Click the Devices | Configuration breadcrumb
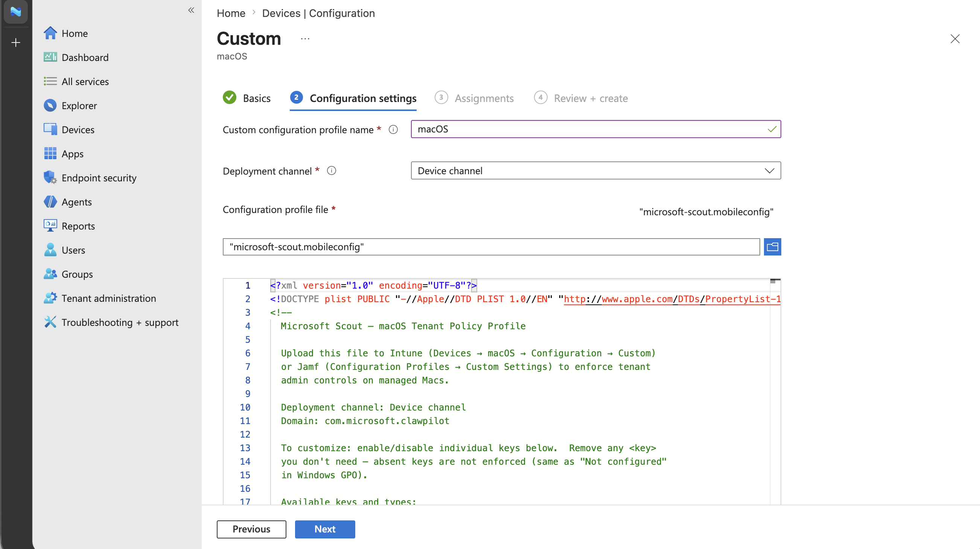 click(318, 13)
